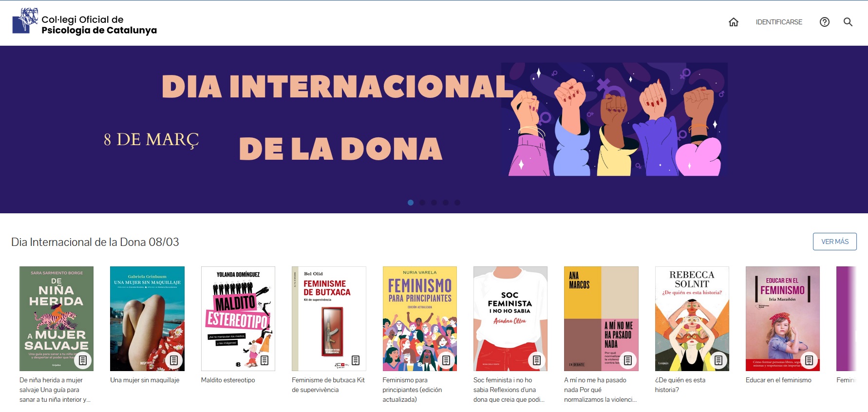Click the Dia Internacional de la Dona banner
The height and width of the screenshot is (412, 868).
click(x=434, y=130)
